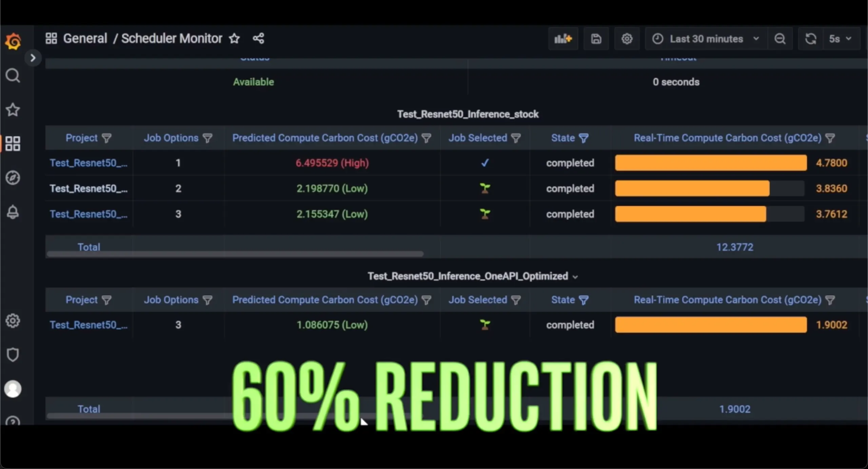This screenshot has width=868, height=469.
Task: Filter Job Options column in stock table
Action: coord(208,138)
